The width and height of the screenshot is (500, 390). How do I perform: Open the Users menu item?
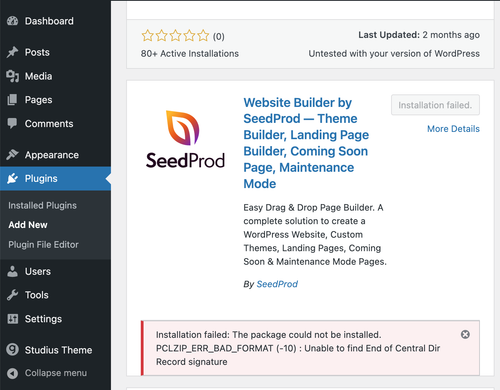coord(38,271)
